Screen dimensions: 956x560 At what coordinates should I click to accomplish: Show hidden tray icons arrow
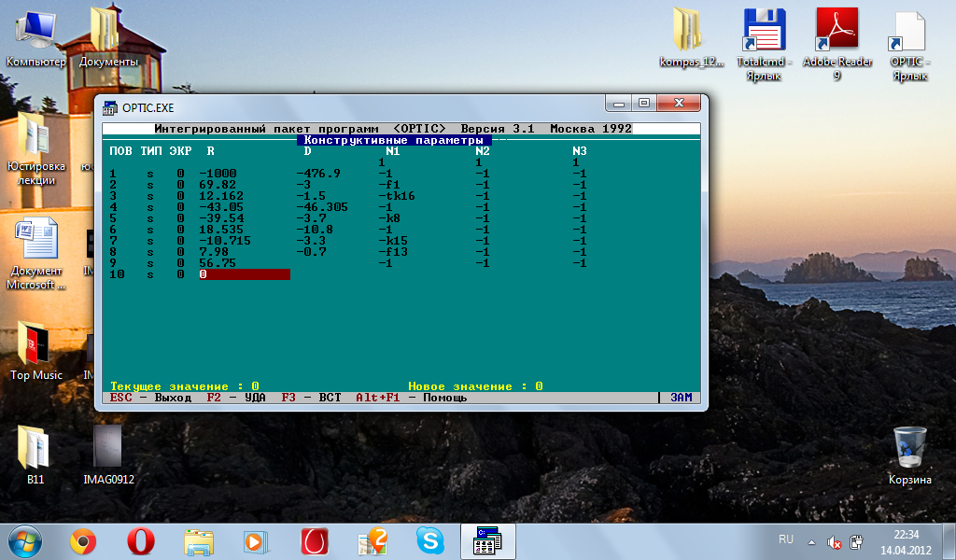(811, 541)
